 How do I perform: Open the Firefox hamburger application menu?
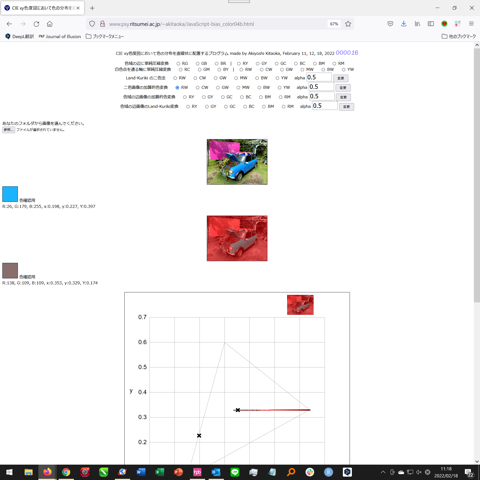(x=471, y=24)
